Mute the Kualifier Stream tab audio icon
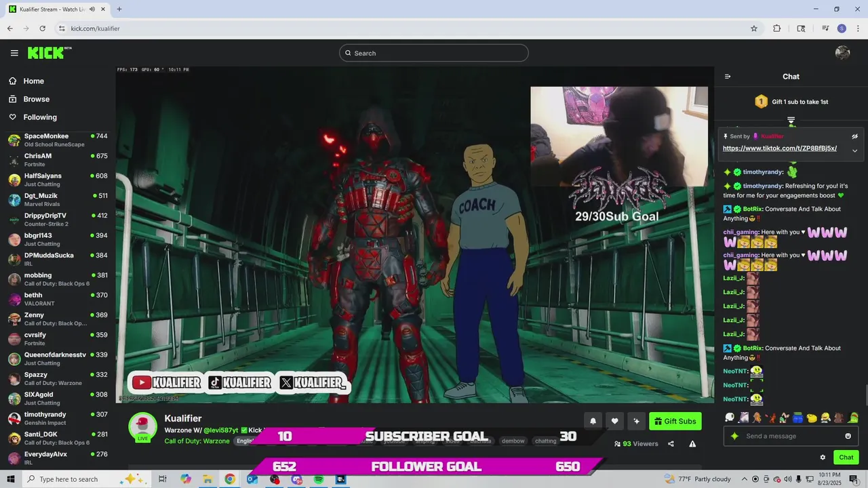This screenshot has width=868, height=488. click(92, 9)
